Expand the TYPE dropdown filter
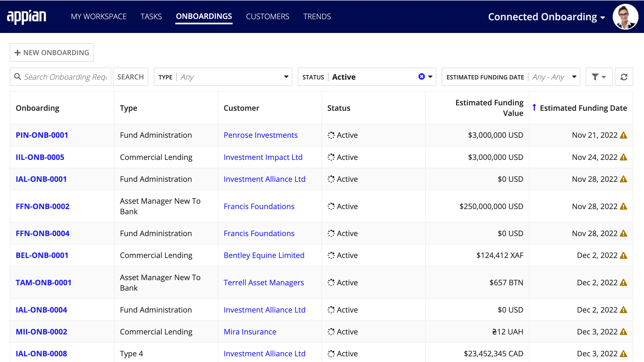 [287, 76]
